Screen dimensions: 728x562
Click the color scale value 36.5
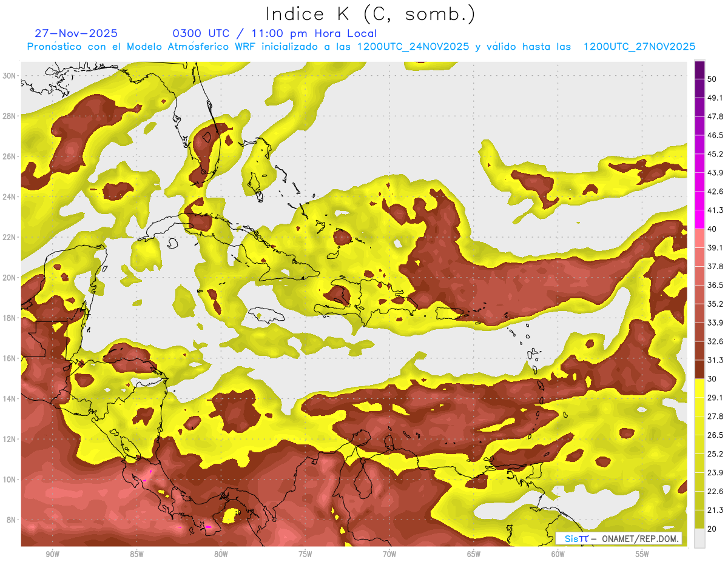(715, 285)
